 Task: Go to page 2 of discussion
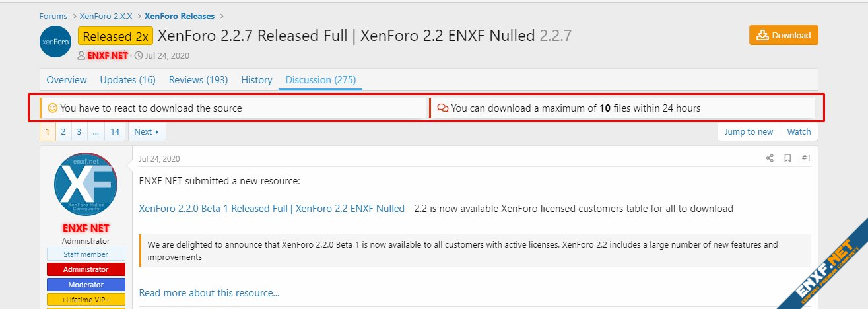[63, 132]
